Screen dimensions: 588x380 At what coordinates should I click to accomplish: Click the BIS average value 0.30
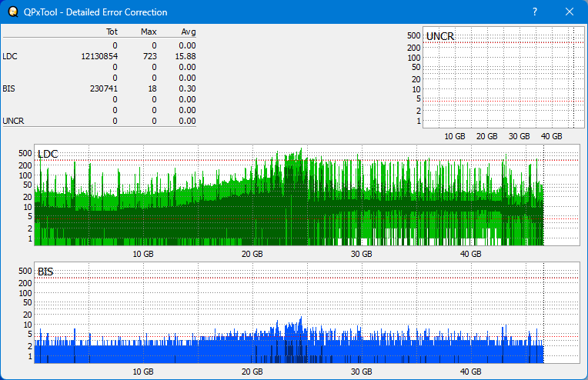[188, 88]
